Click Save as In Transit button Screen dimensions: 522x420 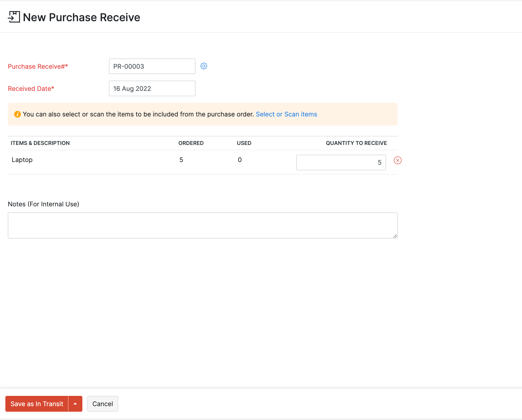[37, 404]
